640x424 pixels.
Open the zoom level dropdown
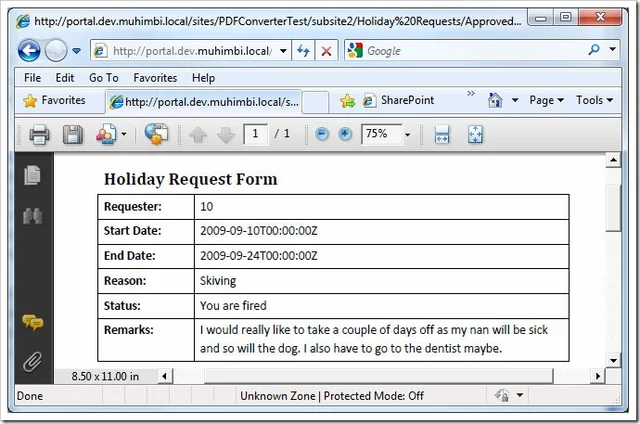pyautogui.click(x=407, y=134)
